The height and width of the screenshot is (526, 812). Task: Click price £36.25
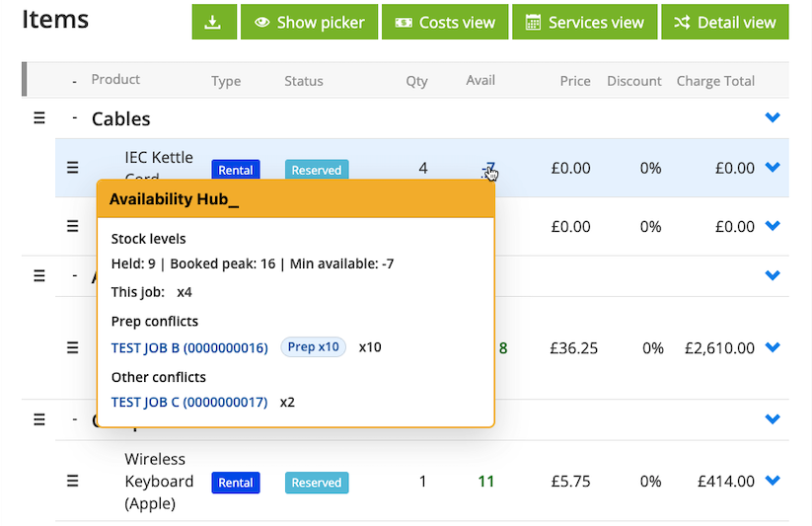point(574,348)
